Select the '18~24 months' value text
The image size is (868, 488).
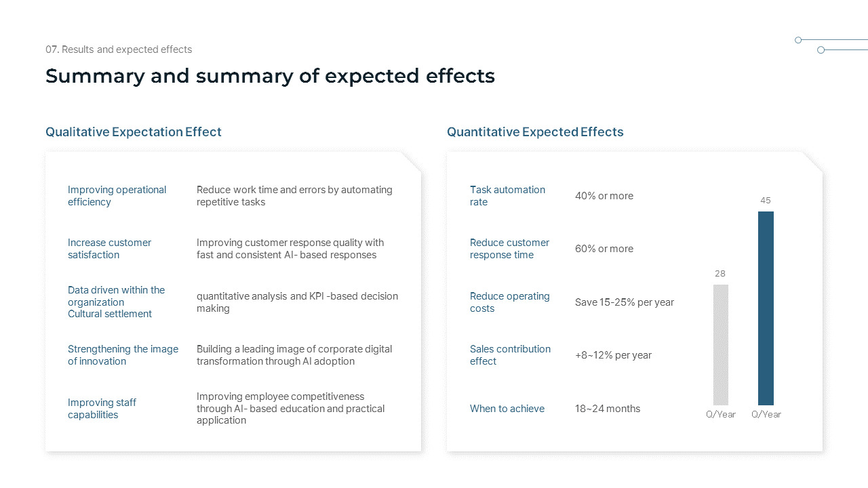[x=608, y=409]
